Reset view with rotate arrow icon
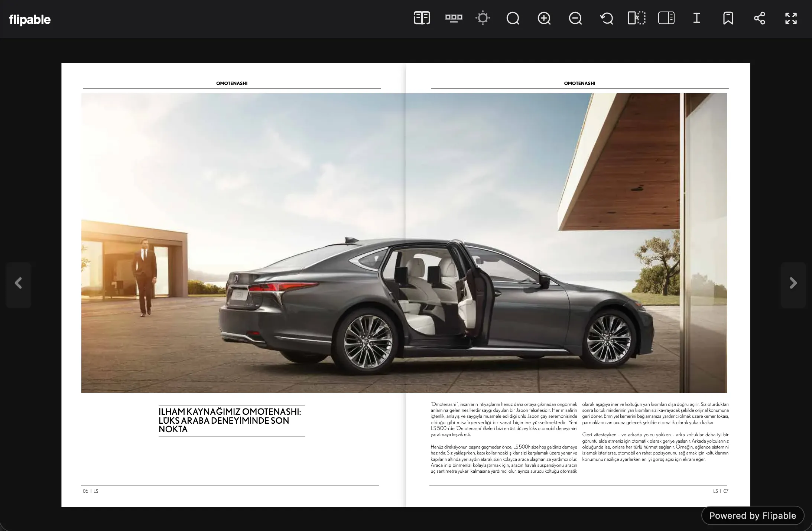 [607, 18]
